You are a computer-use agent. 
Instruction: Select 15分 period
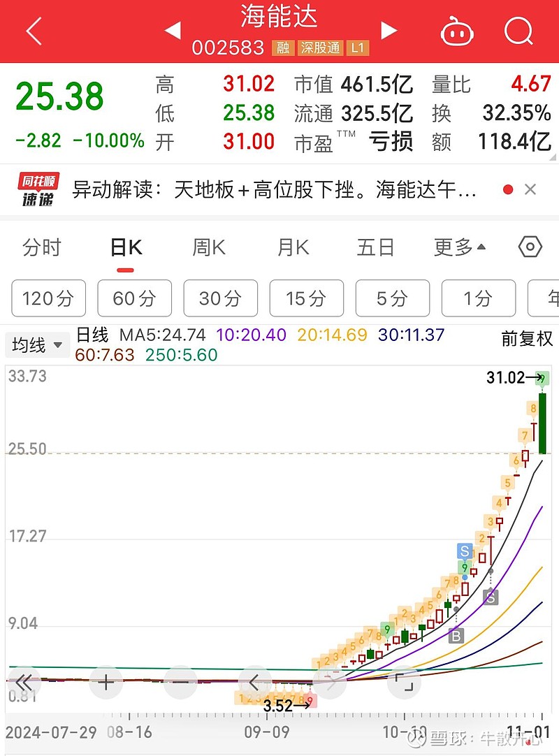[x=306, y=298]
